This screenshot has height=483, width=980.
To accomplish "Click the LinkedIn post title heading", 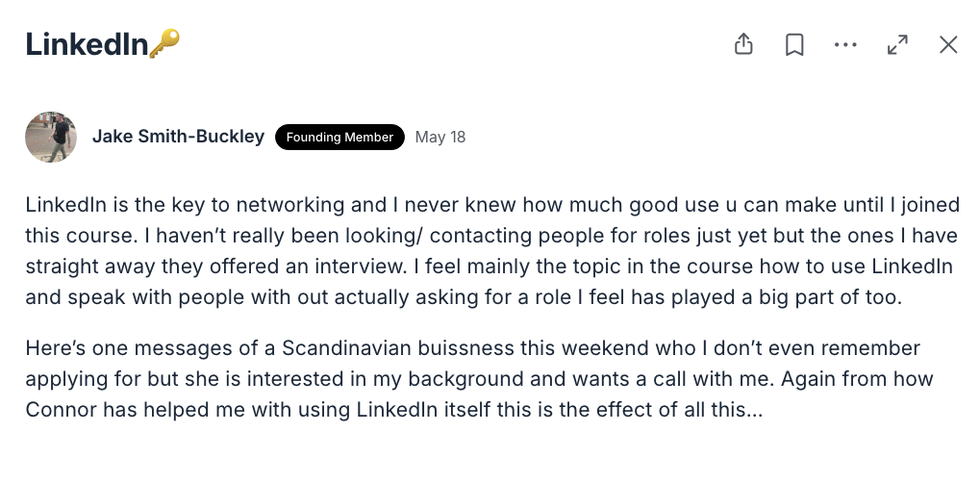I will [x=87, y=44].
